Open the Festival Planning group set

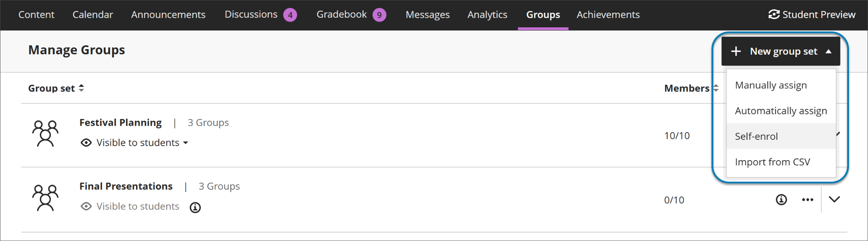[x=120, y=122]
